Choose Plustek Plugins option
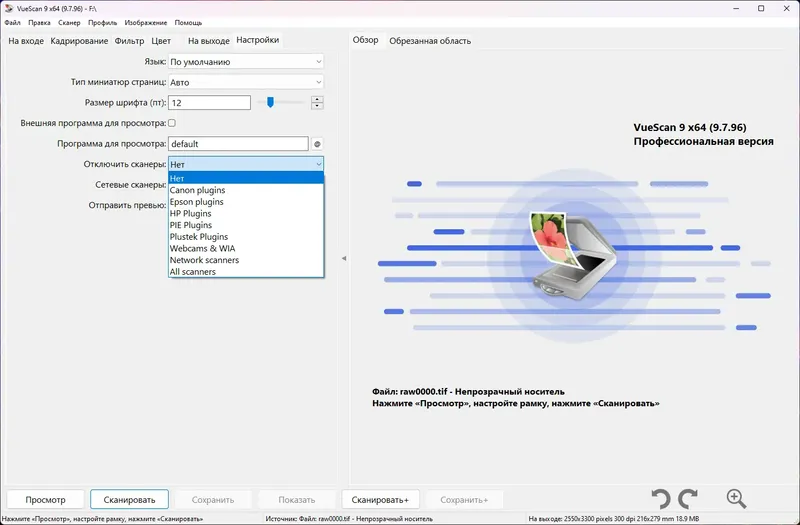This screenshot has width=800, height=525. [246, 237]
